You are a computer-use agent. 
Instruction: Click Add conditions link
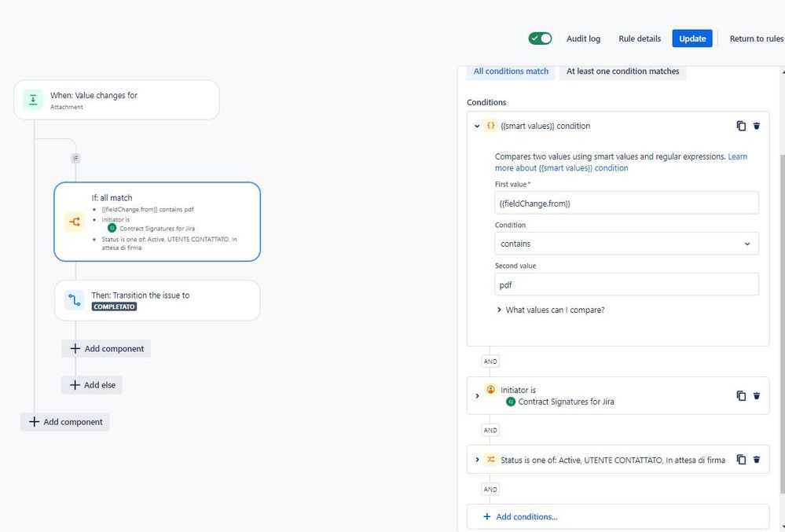(x=520, y=516)
